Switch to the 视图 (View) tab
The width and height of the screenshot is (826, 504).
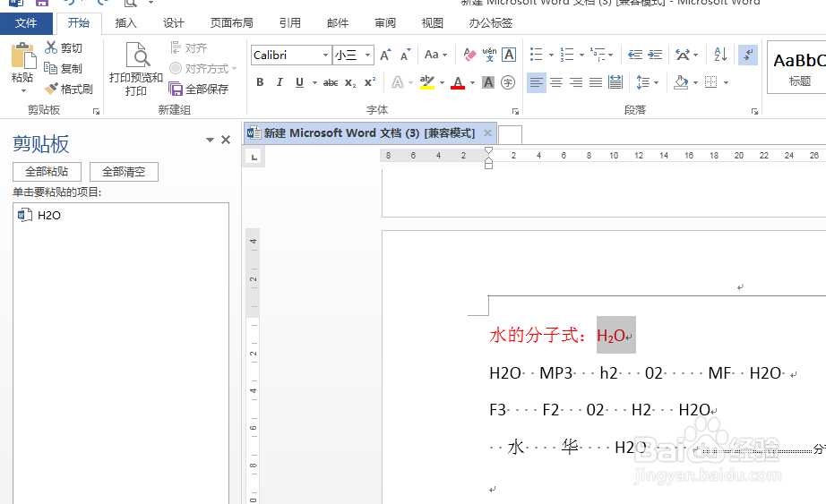433,23
